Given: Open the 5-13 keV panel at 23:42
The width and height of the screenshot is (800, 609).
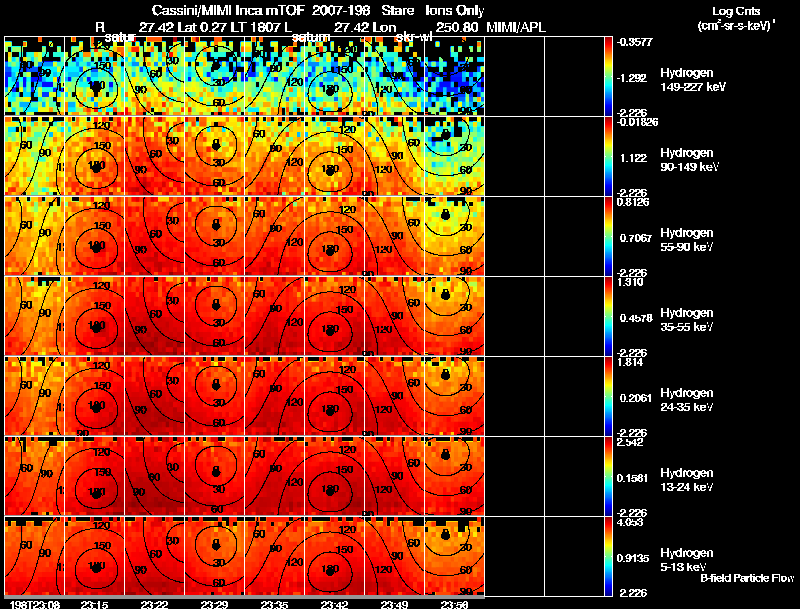Looking at the screenshot, I should 334,556.
